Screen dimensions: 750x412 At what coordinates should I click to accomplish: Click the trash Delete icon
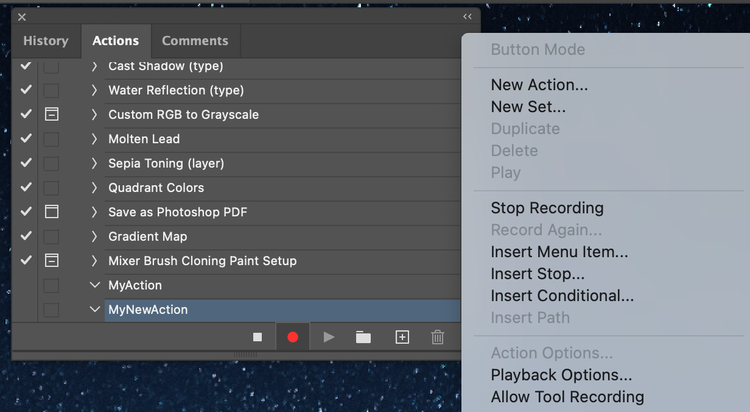coord(437,337)
